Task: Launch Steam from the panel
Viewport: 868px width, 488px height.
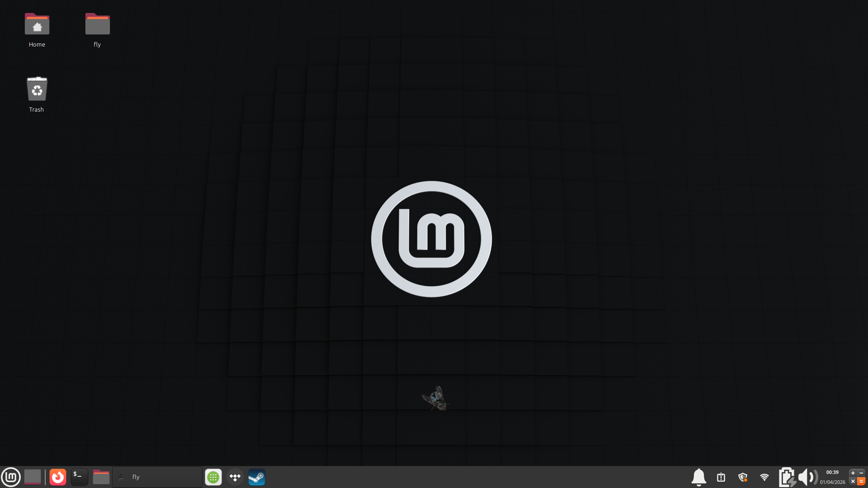Action: point(256,477)
